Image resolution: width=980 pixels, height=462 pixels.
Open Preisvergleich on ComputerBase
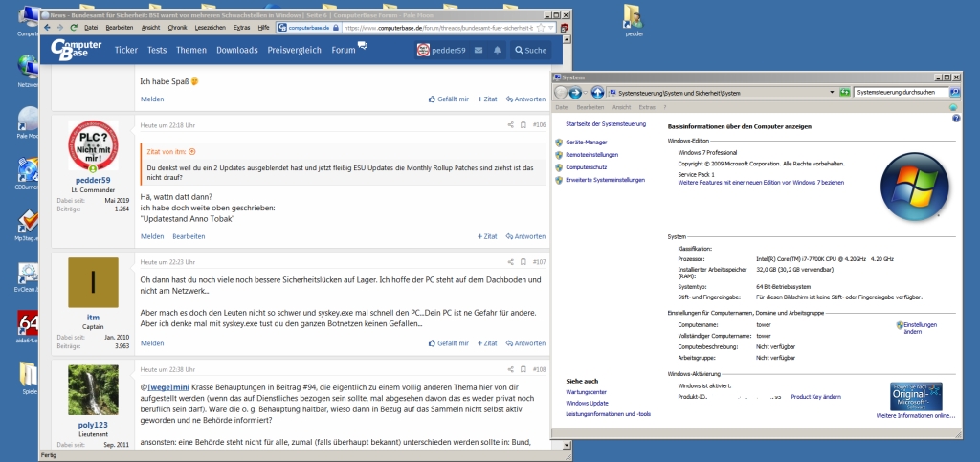tap(295, 50)
